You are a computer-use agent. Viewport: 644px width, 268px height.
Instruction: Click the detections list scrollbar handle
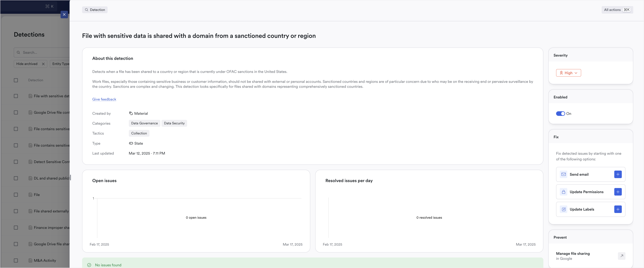[70, 178]
